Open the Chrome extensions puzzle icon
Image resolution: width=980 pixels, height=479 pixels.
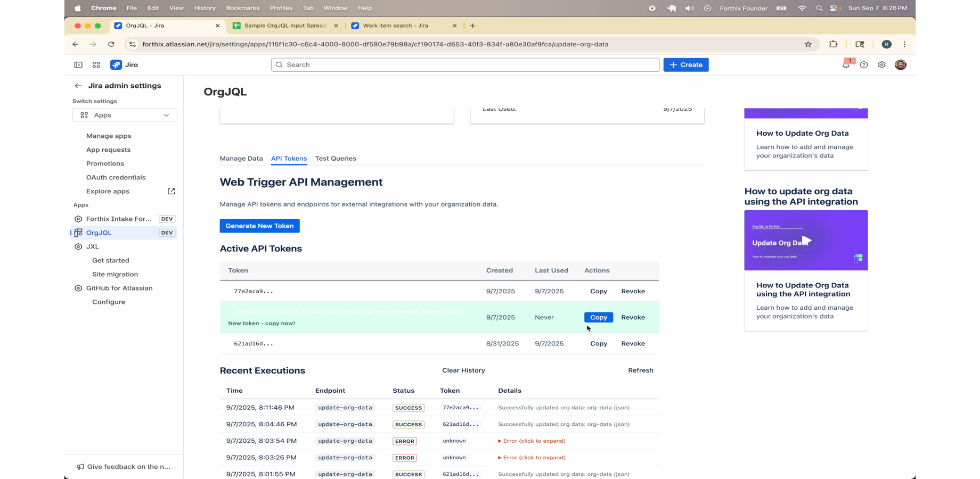(x=834, y=44)
